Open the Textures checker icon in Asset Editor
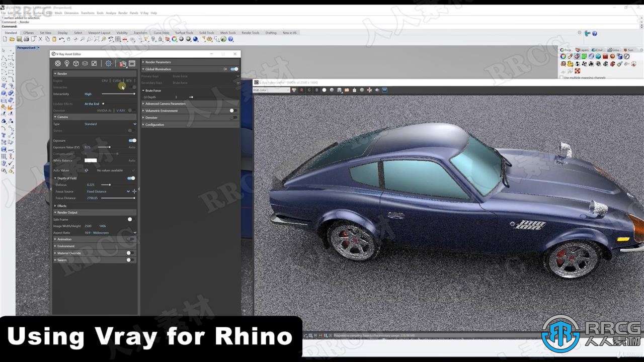Viewport: 644px width, 362px height. coord(94,63)
